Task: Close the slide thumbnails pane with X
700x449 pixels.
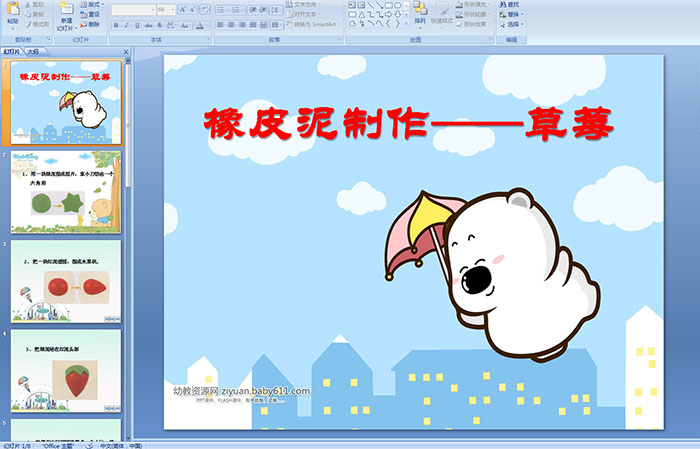Action: [x=126, y=52]
